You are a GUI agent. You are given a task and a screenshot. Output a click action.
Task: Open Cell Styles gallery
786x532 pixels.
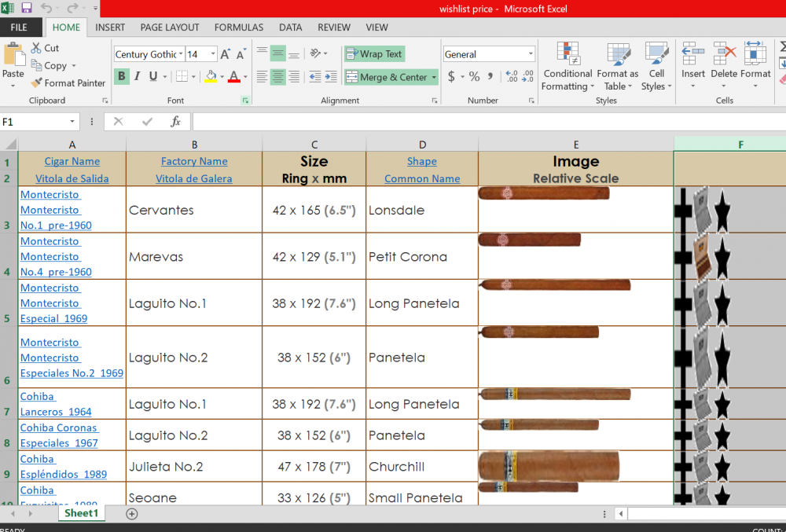click(x=656, y=67)
